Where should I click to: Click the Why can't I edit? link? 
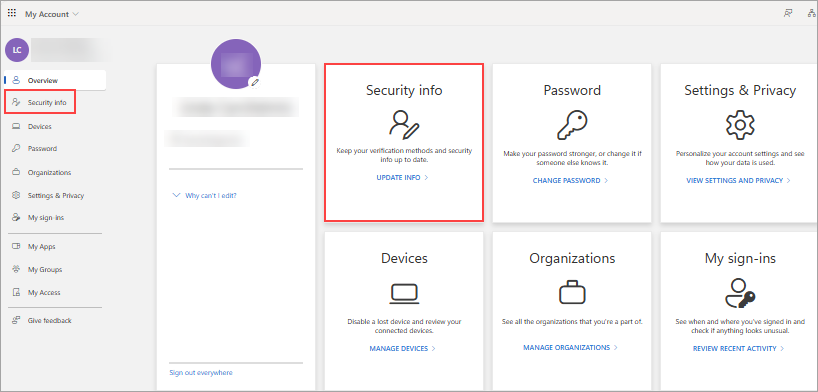pyautogui.click(x=211, y=196)
